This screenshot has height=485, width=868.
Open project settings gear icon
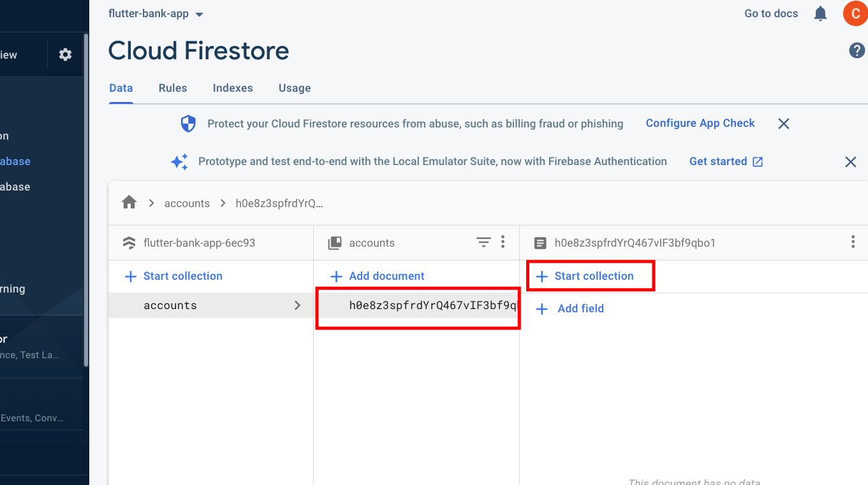pyautogui.click(x=65, y=55)
